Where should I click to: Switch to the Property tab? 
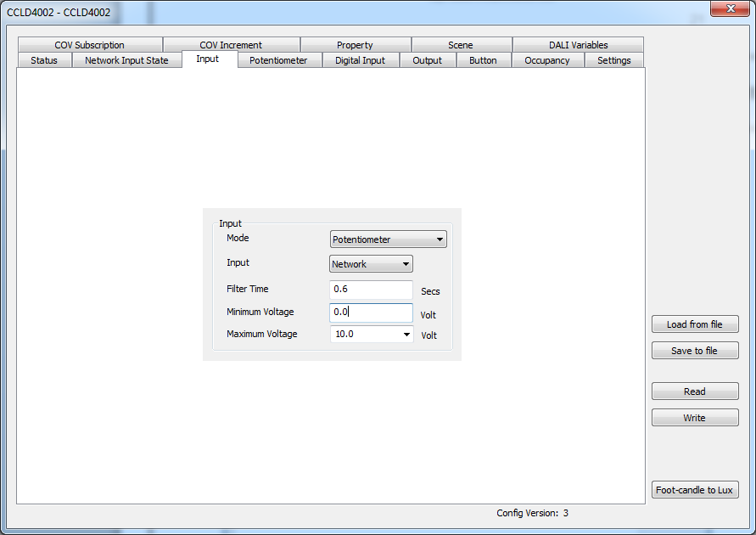[355, 45]
